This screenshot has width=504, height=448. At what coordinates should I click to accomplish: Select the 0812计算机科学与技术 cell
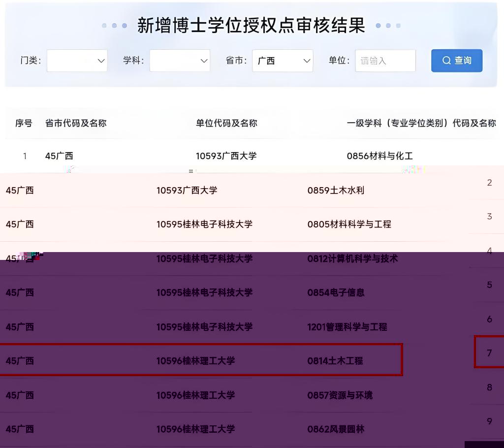pos(352,258)
